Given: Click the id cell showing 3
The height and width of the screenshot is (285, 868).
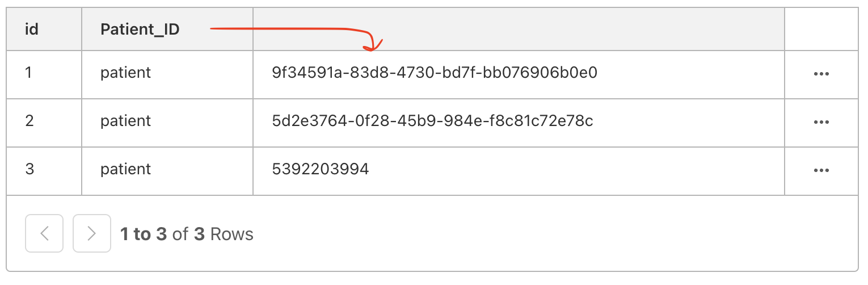Looking at the screenshot, I should point(44,171).
